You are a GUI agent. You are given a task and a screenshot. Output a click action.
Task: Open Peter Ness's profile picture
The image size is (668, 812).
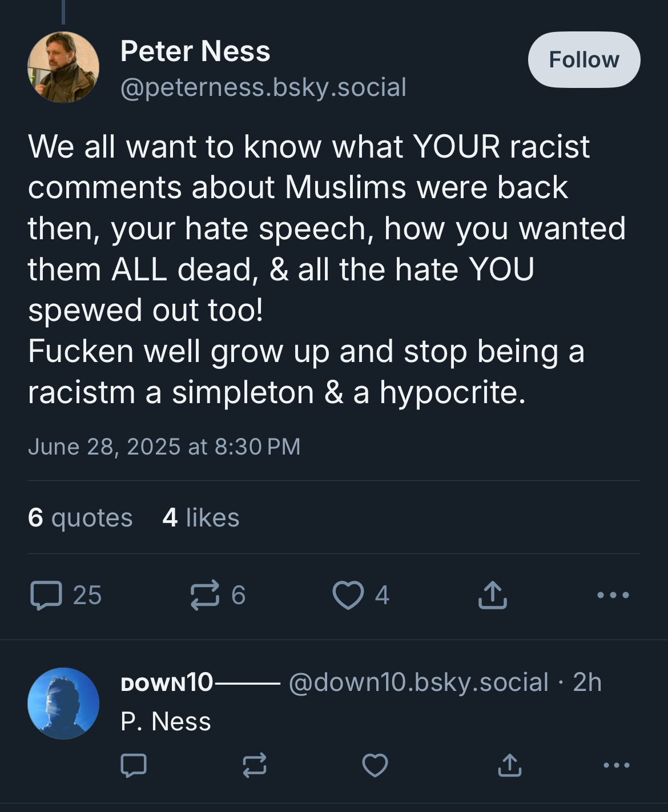tap(63, 67)
